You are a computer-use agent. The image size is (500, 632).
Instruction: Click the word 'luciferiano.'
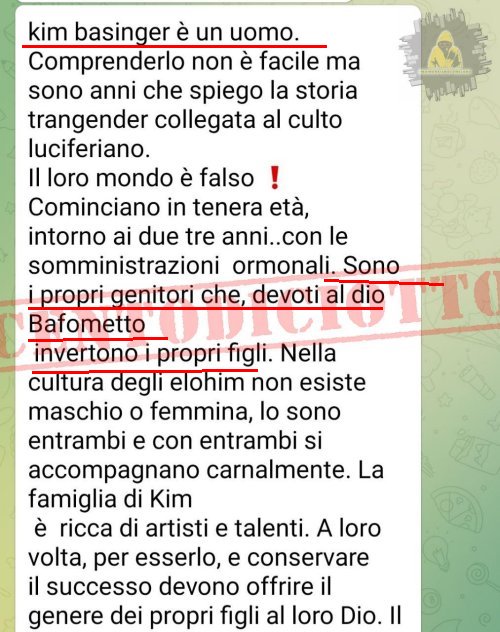tap(89, 148)
